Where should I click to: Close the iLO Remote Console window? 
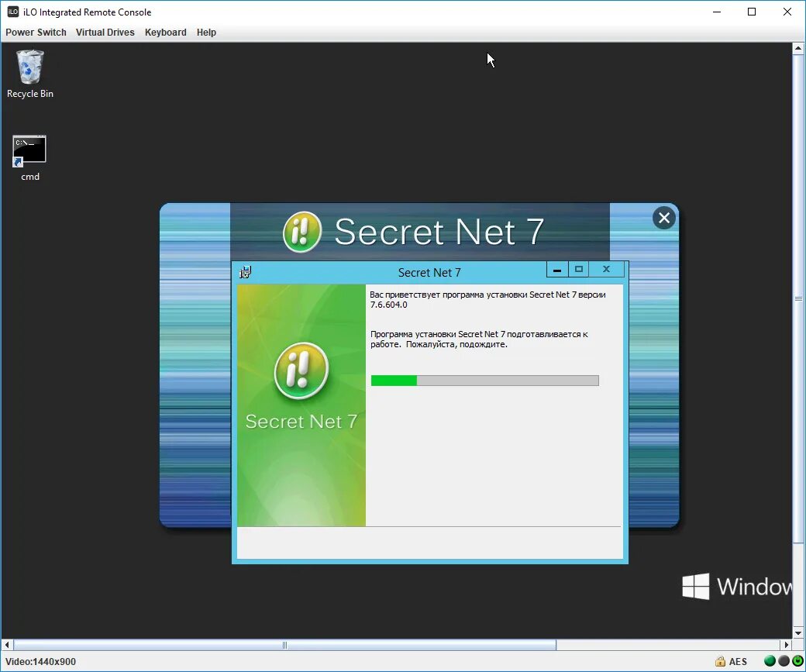[787, 12]
